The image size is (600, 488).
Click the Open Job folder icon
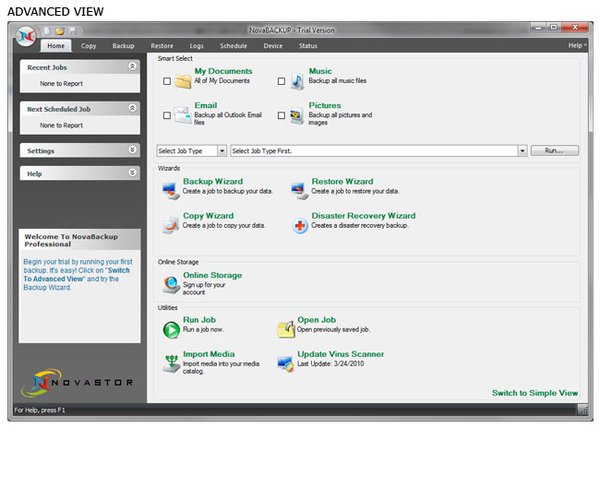click(x=286, y=329)
